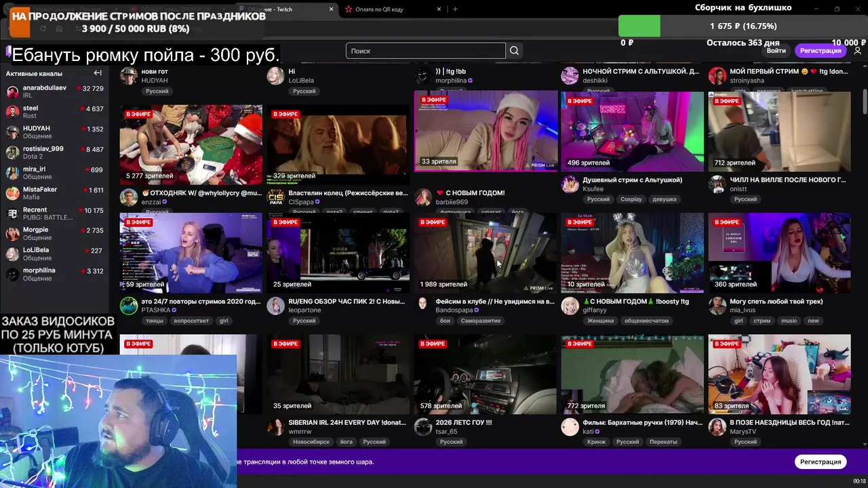Focus the Поиск search field
Image resolution: width=868 pixels, height=488 pixels.
[426, 51]
